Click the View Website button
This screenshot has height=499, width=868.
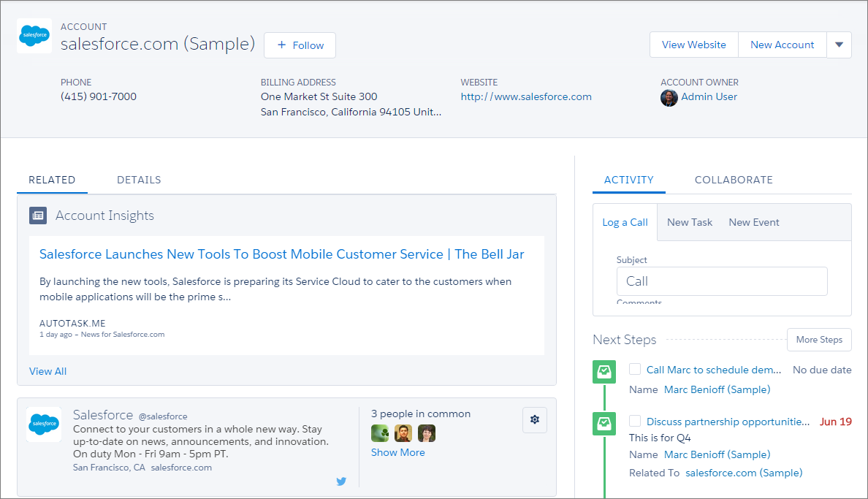(x=694, y=45)
